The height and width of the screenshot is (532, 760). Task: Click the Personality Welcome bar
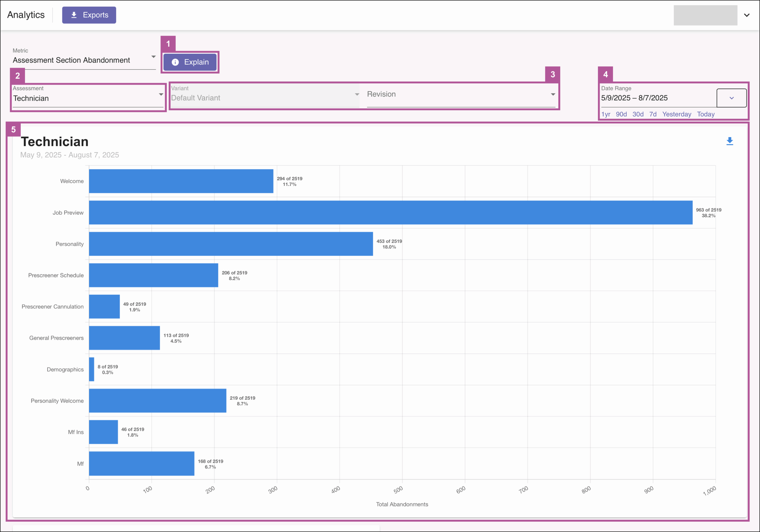(158, 400)
